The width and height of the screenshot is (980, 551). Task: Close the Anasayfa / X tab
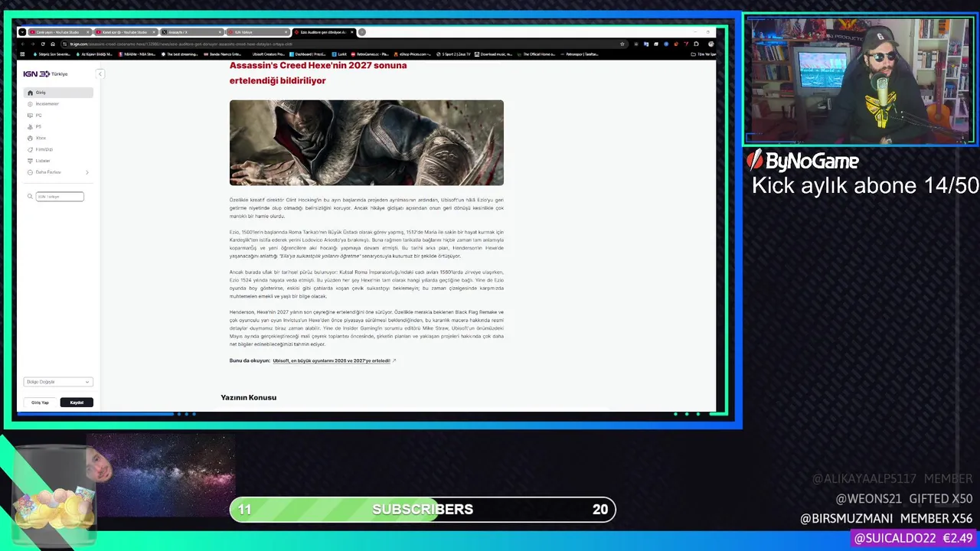(x=220, y=32)
